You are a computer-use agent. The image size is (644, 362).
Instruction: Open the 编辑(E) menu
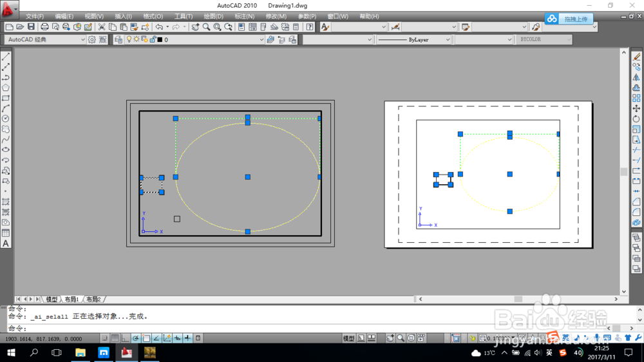(64, 17)
